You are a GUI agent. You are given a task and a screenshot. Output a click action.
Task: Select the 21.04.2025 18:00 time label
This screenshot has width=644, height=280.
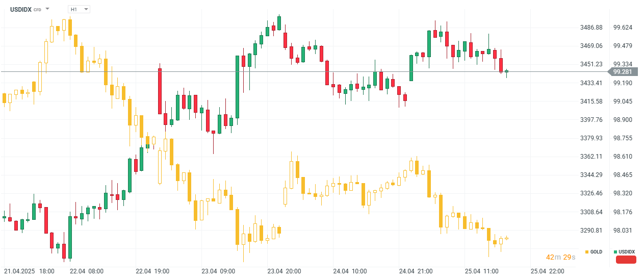click(29, 271)
